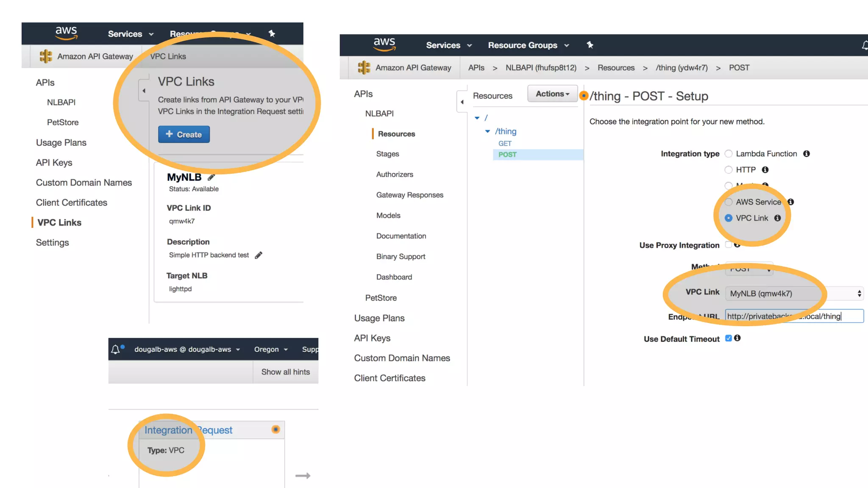Screen dimensions: 868x488
Task: Click the pencil icon next to MyNLB
Action: (x=211, y=177)
